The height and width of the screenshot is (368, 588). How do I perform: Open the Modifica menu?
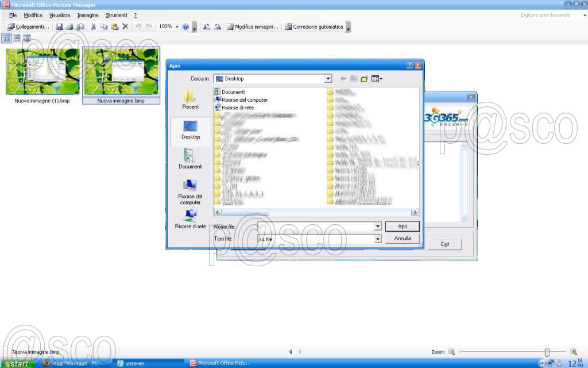[33, 16]
